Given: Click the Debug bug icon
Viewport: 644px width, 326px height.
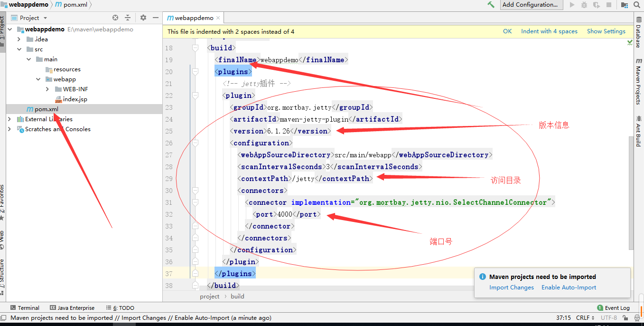Looking at the screenshot, I should click(x=584, y=5).
